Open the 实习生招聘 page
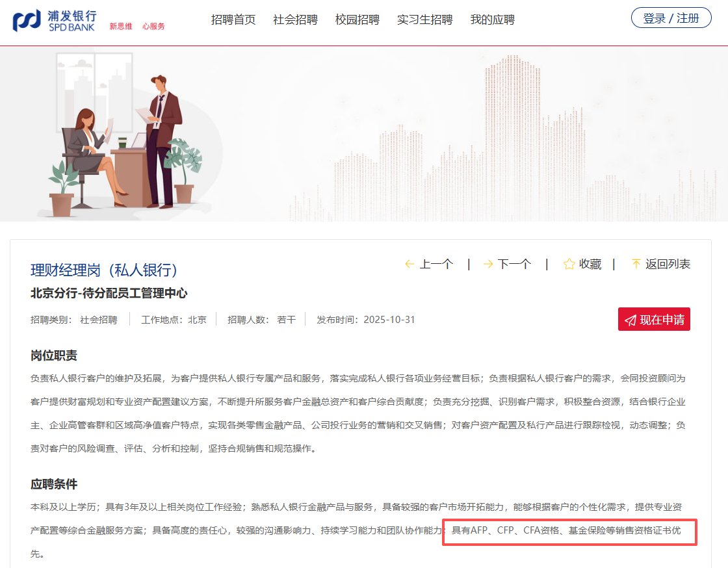Screen dimensions: 728x568 tap(424, 19)
